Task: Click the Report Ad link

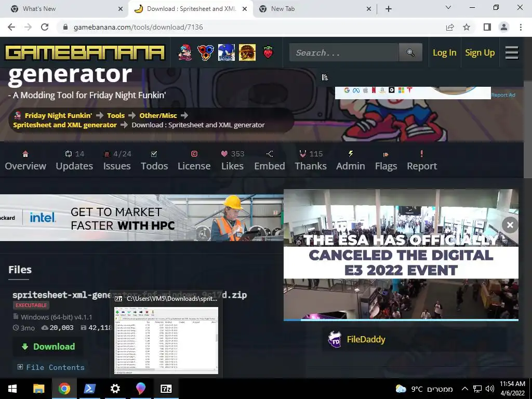Action: [x=503, y=95]
